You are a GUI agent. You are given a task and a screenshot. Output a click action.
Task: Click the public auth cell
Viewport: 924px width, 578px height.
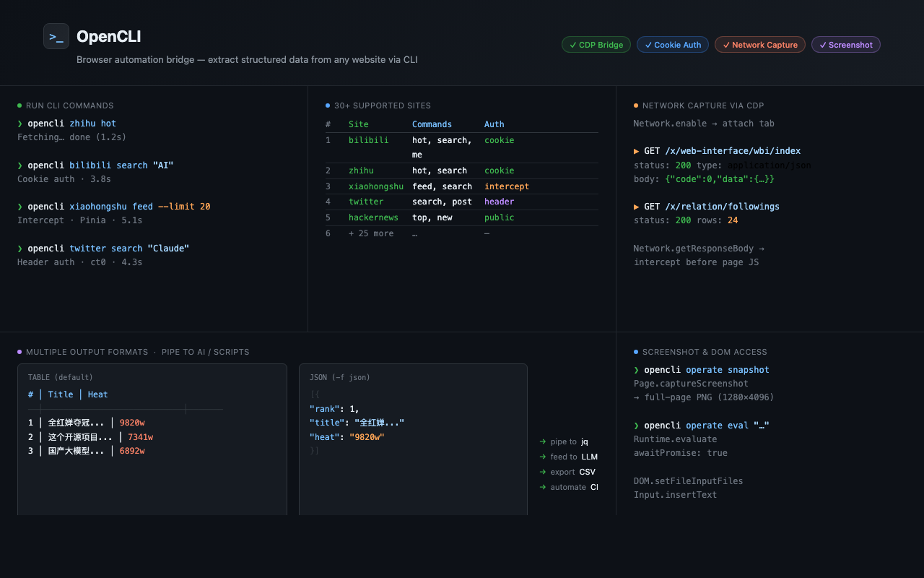coord(500,217)
